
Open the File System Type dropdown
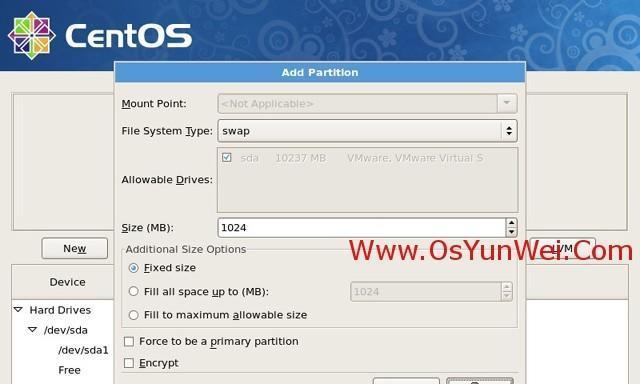tap(367, 131)
